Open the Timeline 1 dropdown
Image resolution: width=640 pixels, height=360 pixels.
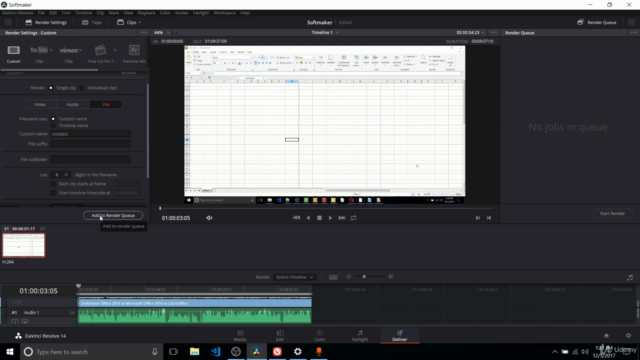coord(325,33)
